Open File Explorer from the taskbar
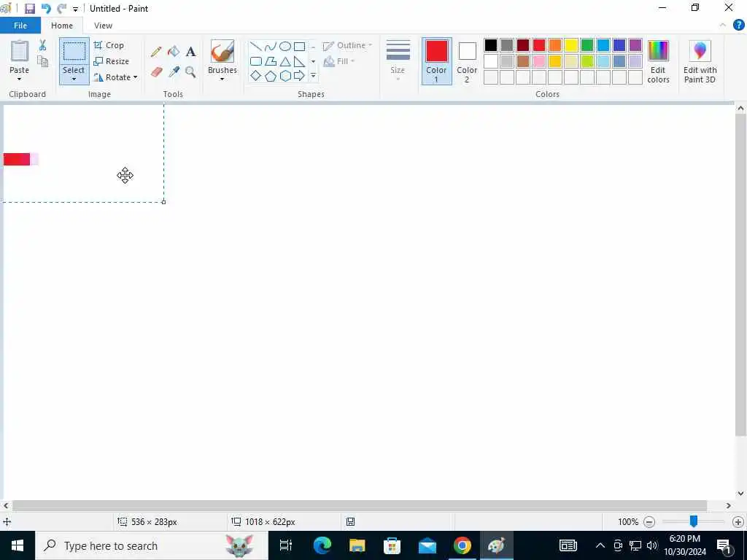 pos(357,545)
